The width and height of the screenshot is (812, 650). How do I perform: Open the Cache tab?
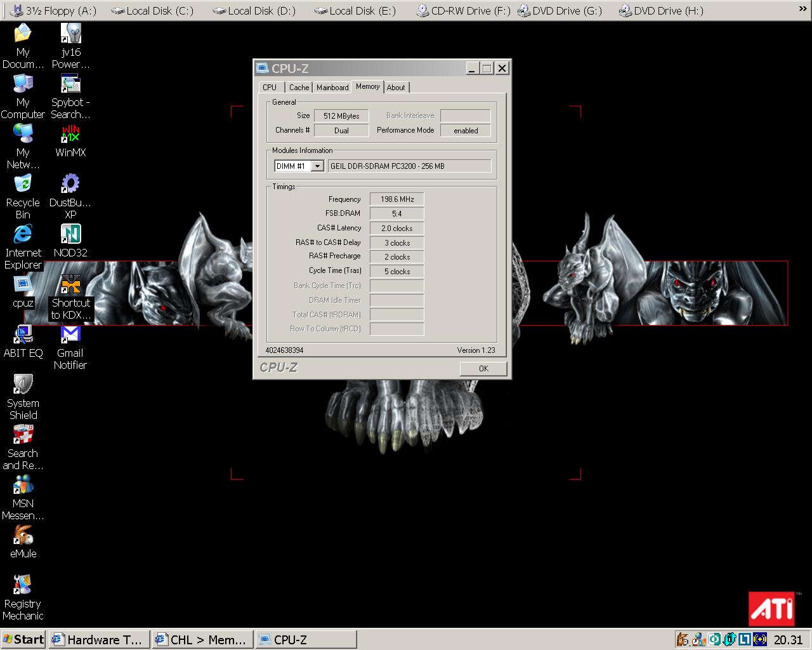pyautogui.click(x=299, y=88)
